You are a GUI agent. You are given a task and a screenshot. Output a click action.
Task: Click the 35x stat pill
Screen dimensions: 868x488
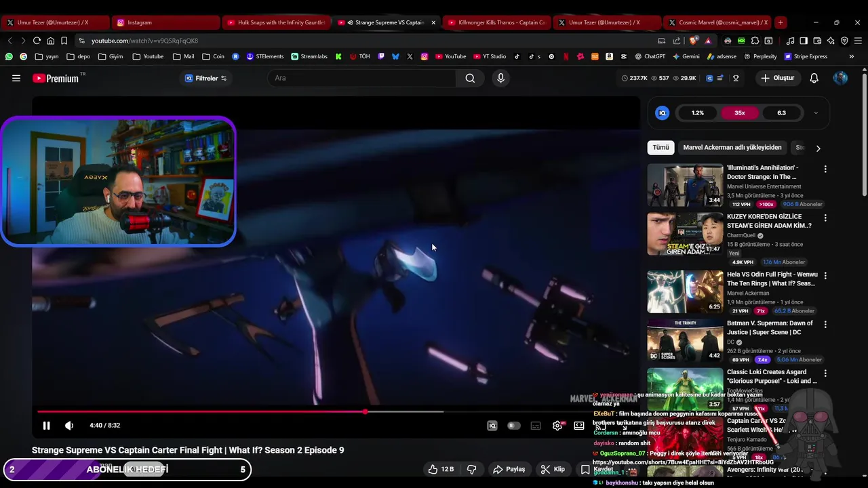tap(740, 113)
